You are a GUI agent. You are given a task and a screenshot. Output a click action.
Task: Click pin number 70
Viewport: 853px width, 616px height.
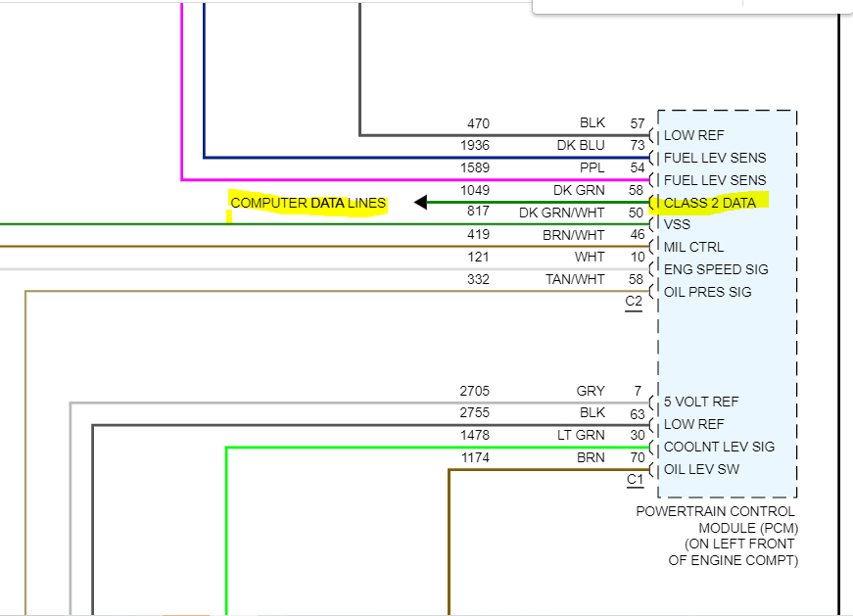point(637,457)
